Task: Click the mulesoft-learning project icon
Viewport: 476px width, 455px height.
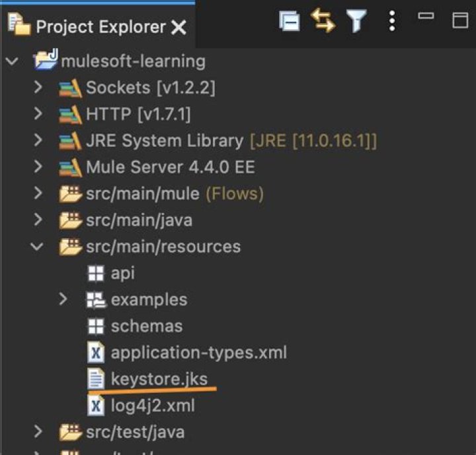Action: tap(46, 60)
